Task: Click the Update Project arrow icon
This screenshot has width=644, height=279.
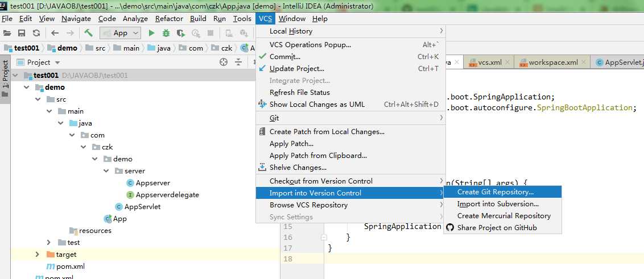Action: (262, 69)
